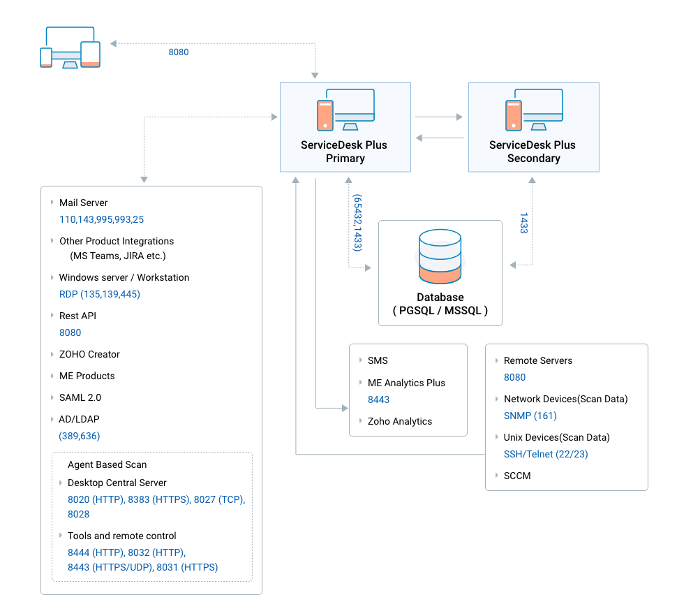Click the database cylinder icon
This screenshot has height=609, width=700.
click(x=440, y=256)
